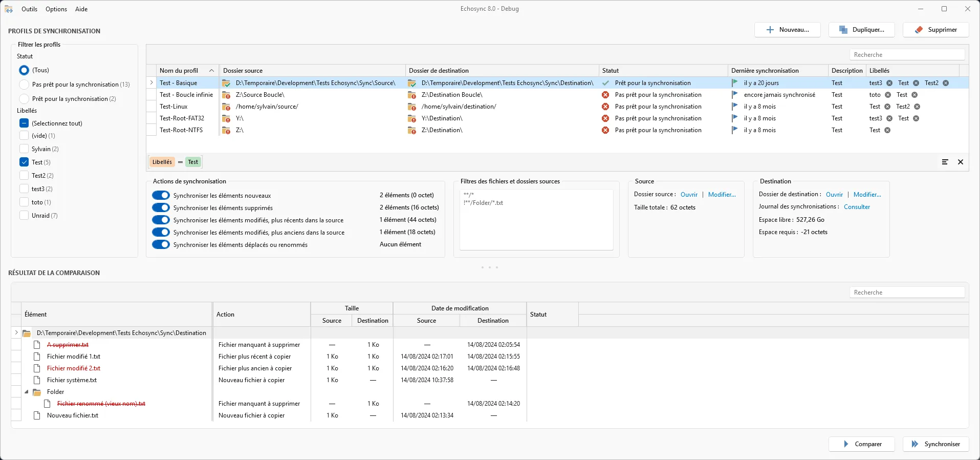Click status error icon of Test-Root-NTFS row
980x460 pixels.
coord(605,130)
